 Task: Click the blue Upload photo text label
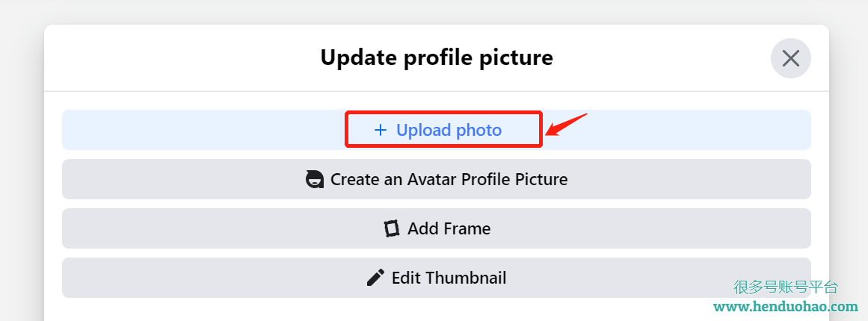[449, 130]
